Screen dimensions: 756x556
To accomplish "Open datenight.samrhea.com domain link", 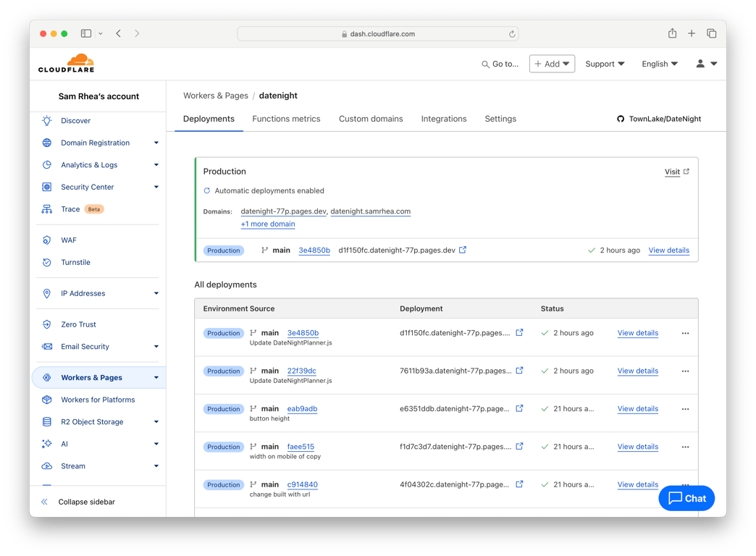I will [x=370, y=211].
